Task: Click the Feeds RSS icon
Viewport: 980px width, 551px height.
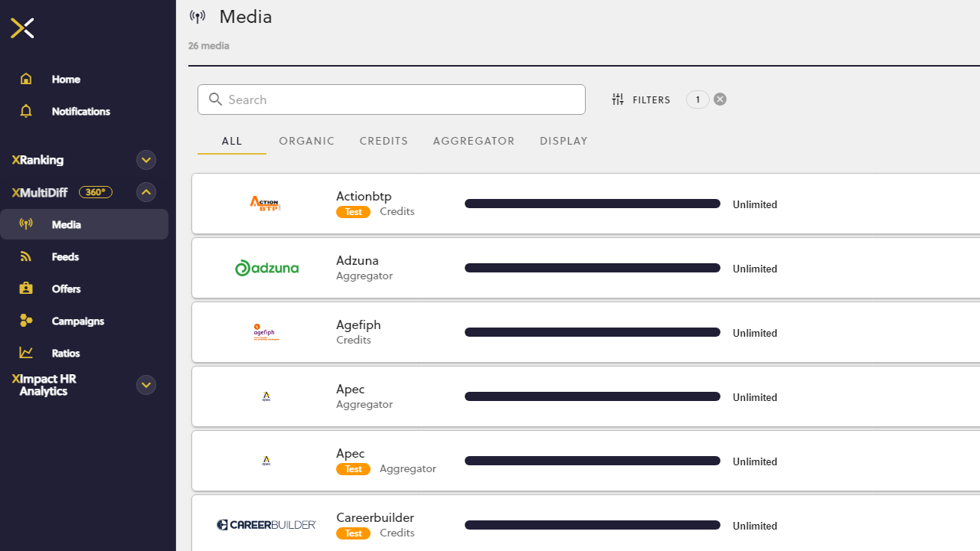Action: click(x=26, y=256)
